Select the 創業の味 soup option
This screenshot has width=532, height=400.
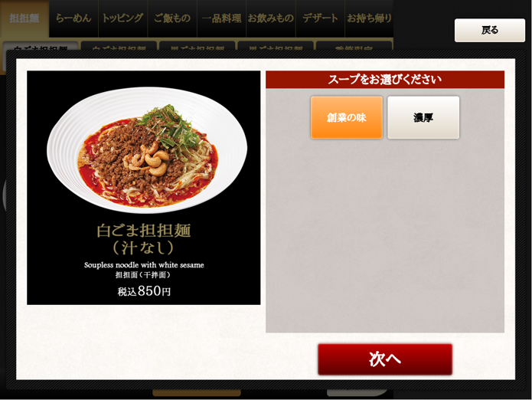(347, 117)
